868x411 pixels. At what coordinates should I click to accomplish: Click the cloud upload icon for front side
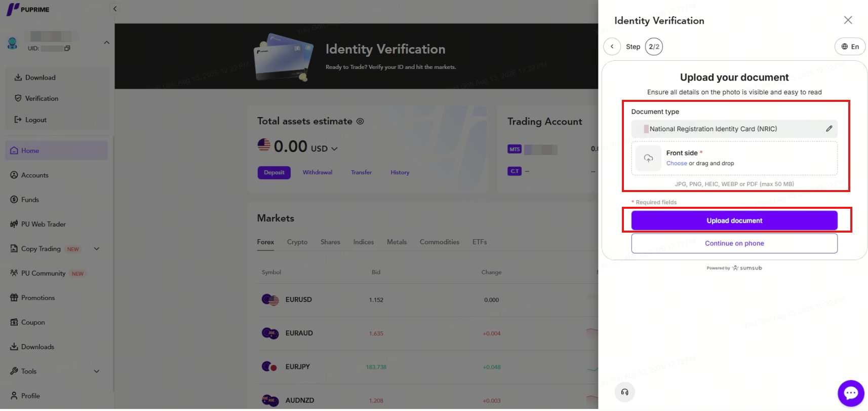pyautogui.click(x=648, y=158)
